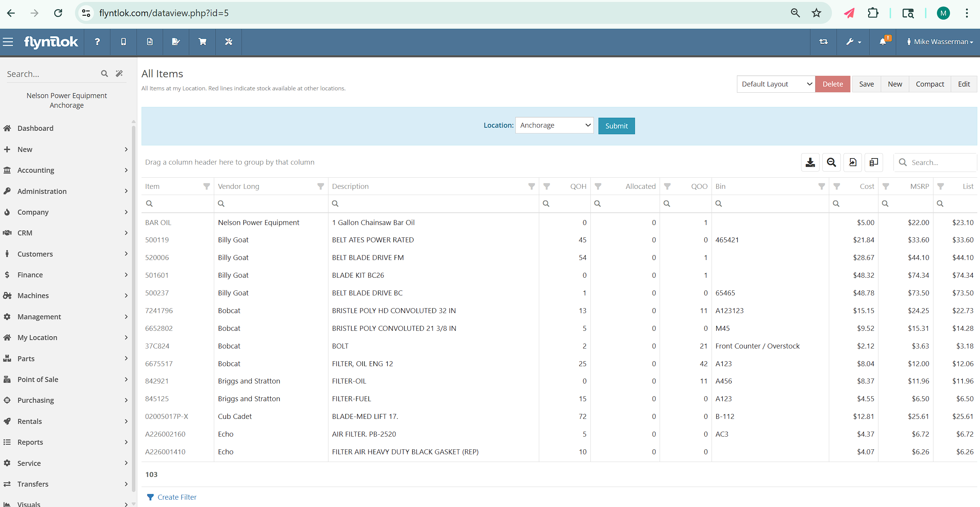Open Dashboard in the sidebar
Screen dimensions: 980x507
35,128
